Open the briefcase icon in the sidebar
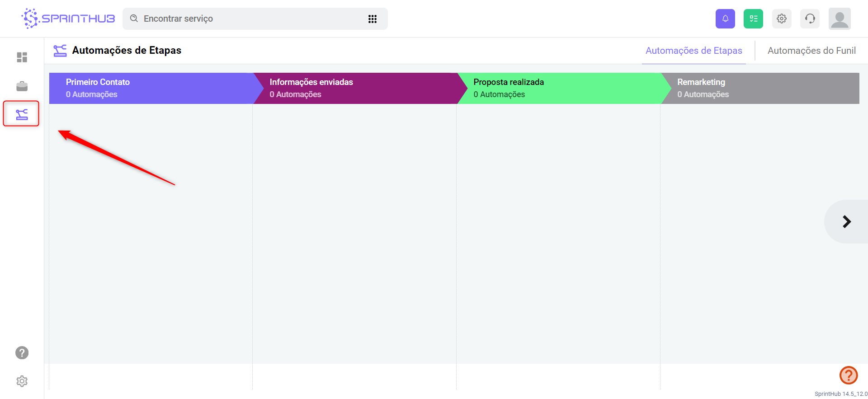The width and height of the screenshot is (868, 399). point(22,86)
